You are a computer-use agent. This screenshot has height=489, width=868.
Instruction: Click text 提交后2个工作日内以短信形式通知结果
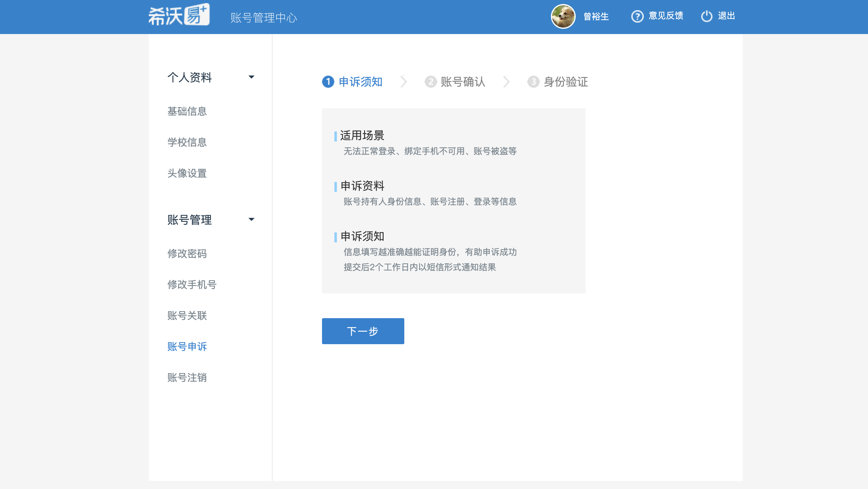pyautogui.click(x=420, y=267)
